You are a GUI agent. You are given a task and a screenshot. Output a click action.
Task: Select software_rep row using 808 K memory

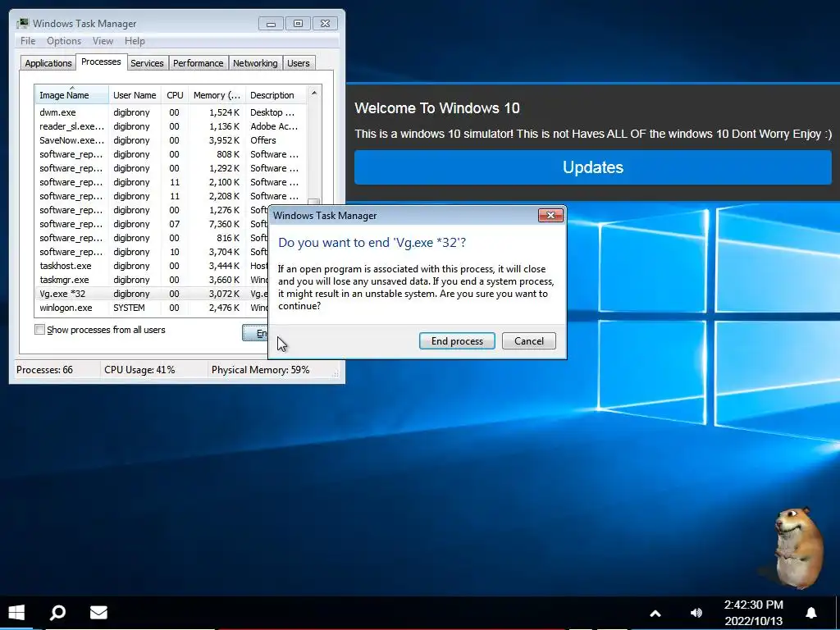(x=171, y=154)
